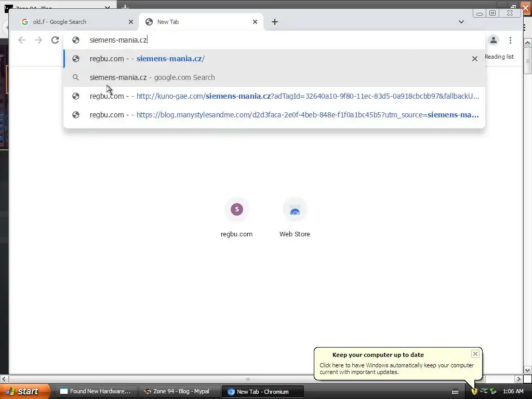Click globe icon of the kuno-gae.com suggestion
The height and width of the screenshot is (399, 532).
[x=76, y=96]
